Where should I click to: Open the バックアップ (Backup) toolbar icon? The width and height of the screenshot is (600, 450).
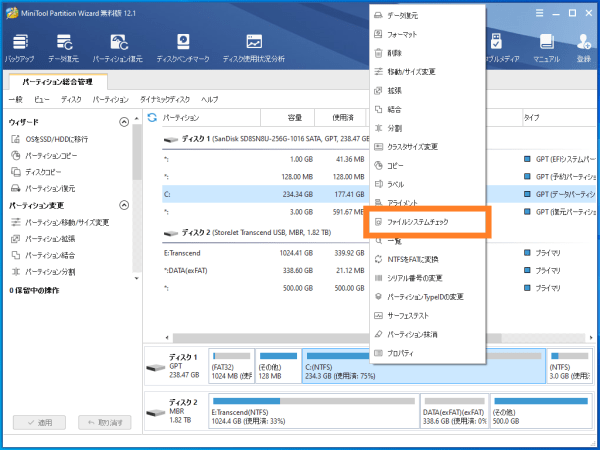pos(20,48)
